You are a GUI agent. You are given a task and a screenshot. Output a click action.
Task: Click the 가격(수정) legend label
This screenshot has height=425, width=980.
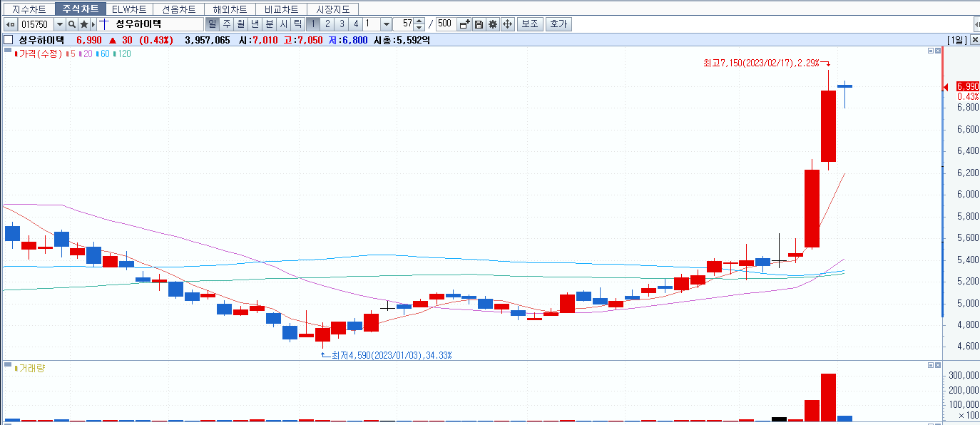point(41,53)
